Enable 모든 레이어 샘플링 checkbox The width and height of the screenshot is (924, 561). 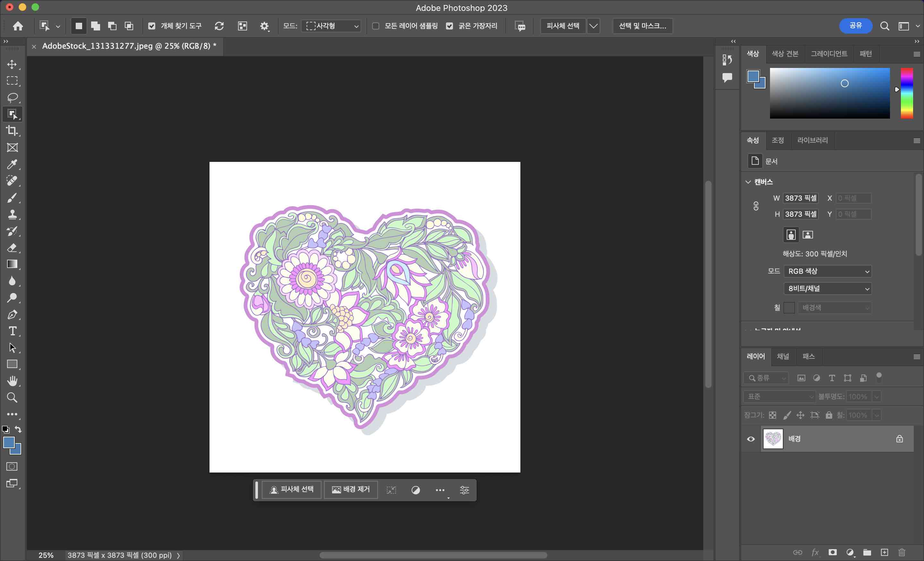click(x=375, y=26)
